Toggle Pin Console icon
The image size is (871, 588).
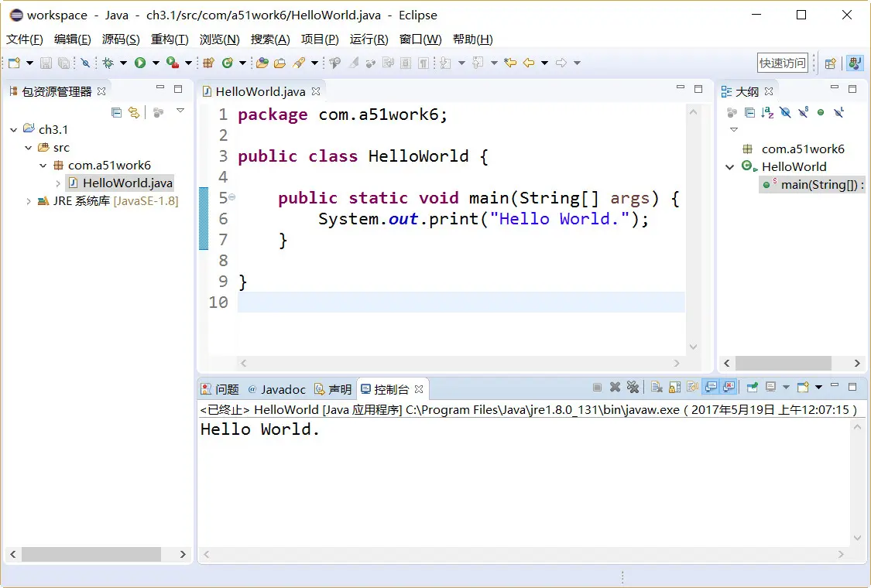pos(752,387)
